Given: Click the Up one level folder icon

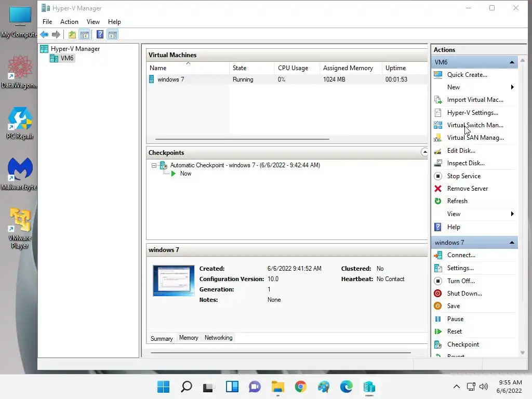Looking at the screenshot, I should (72, 35).
